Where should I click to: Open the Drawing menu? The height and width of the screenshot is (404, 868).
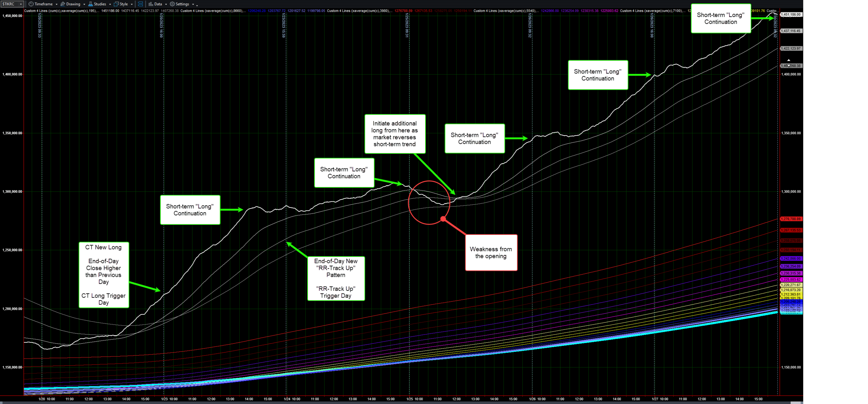[x=73, y=4]
